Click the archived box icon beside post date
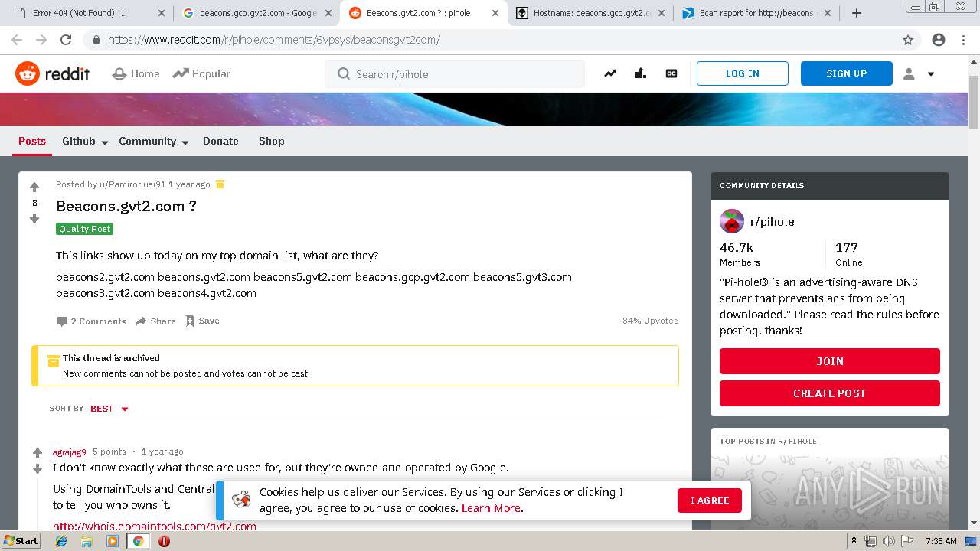The height and width of the screenshot is (551, 980). pyautogui.click(x=220, y=184)
